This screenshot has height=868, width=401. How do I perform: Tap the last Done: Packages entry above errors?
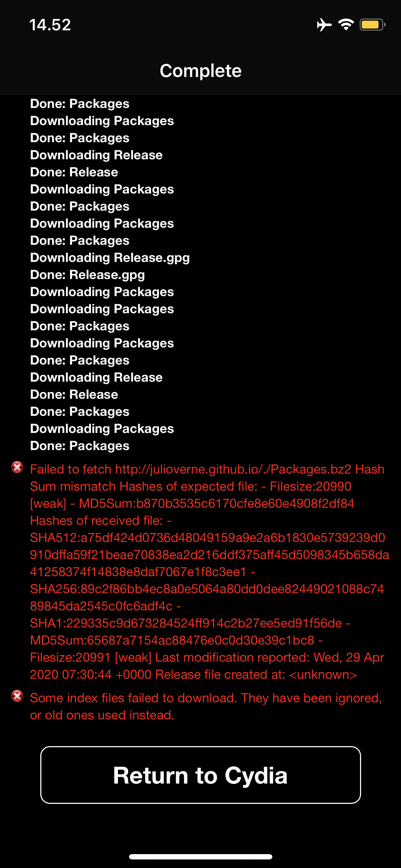(x=79, y=446)
